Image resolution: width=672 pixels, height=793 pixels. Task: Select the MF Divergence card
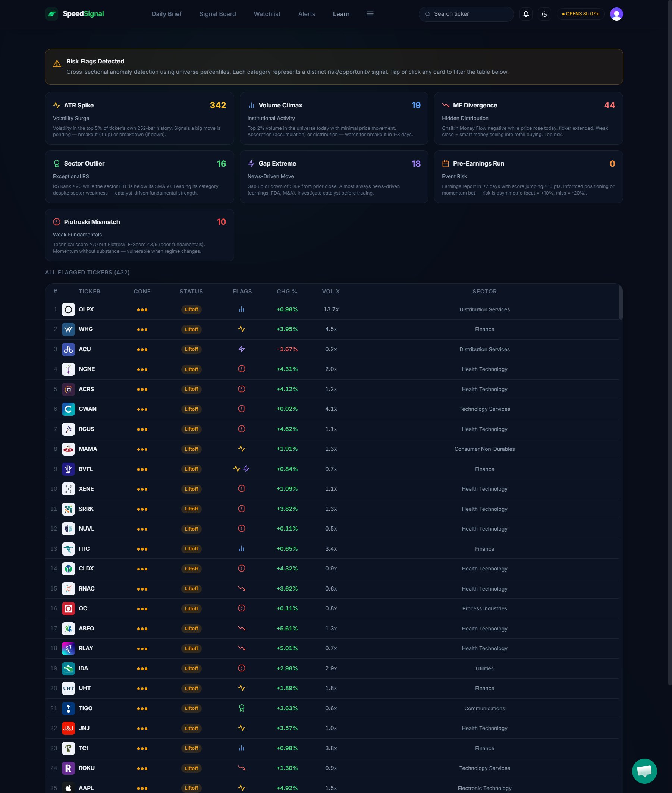tap(528, 118)
